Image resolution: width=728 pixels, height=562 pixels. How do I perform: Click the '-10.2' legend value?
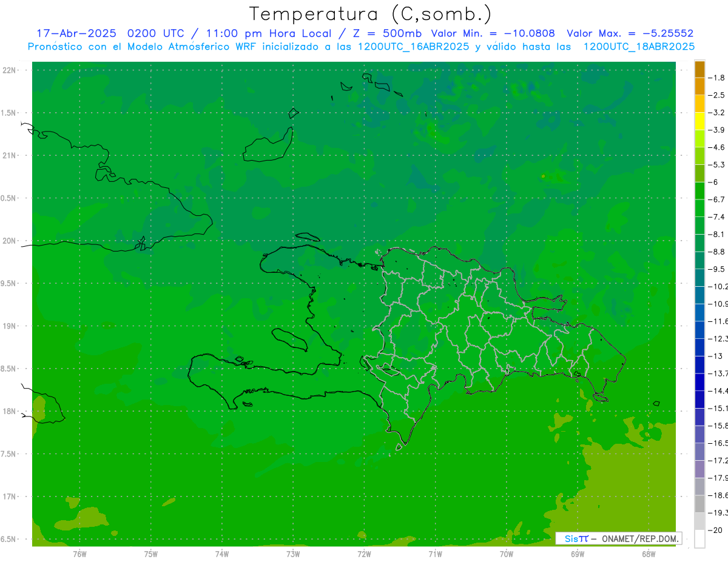click(718, 286)
